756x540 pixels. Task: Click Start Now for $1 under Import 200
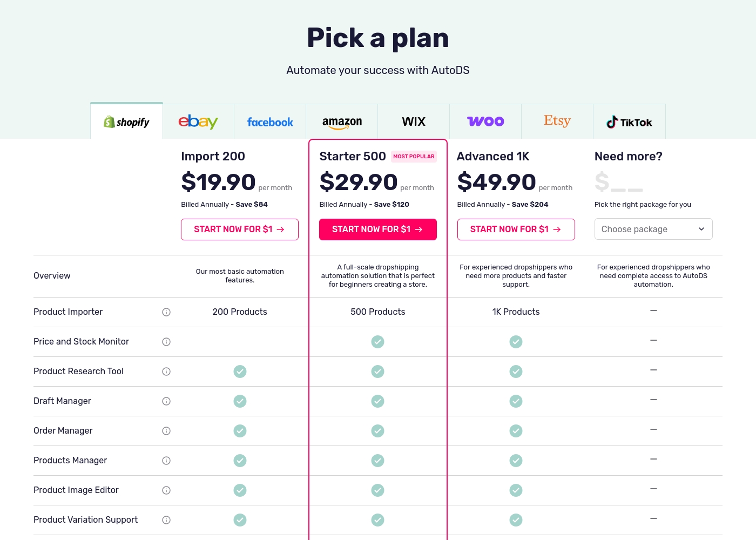point(240,230)
